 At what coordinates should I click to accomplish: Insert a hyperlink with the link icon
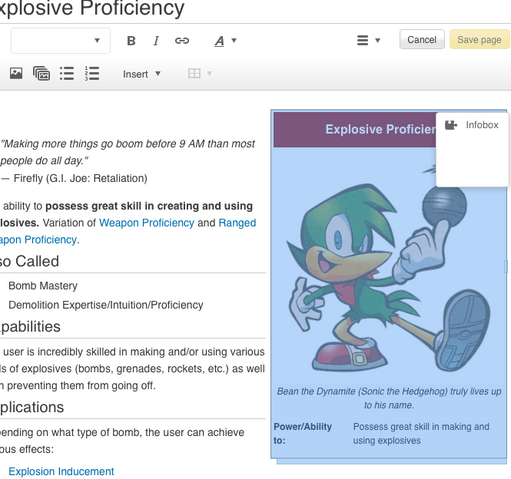coord(182,41)
